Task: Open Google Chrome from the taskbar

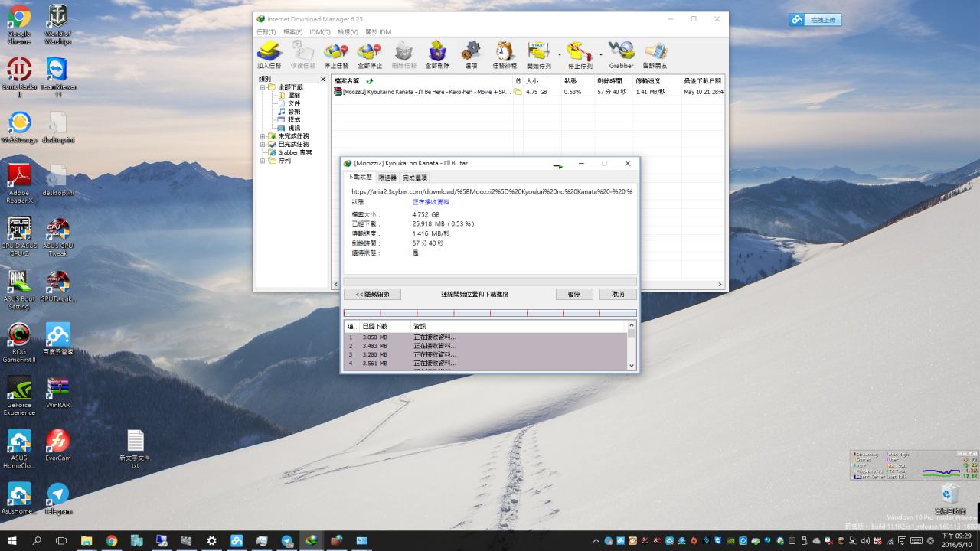Action: tap(112, 541)
